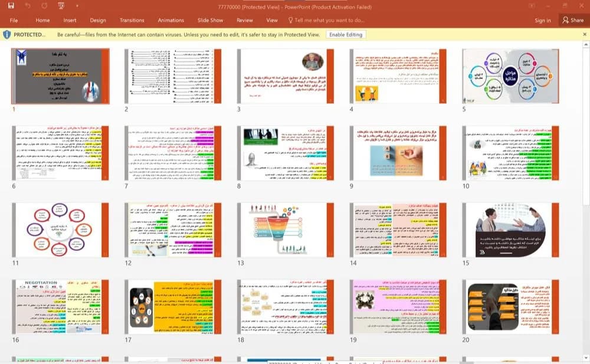Switch to the Slide Show tab
The width and height of the screenshot is (590, 364).
pyautogui.click(x=211, y=20)
